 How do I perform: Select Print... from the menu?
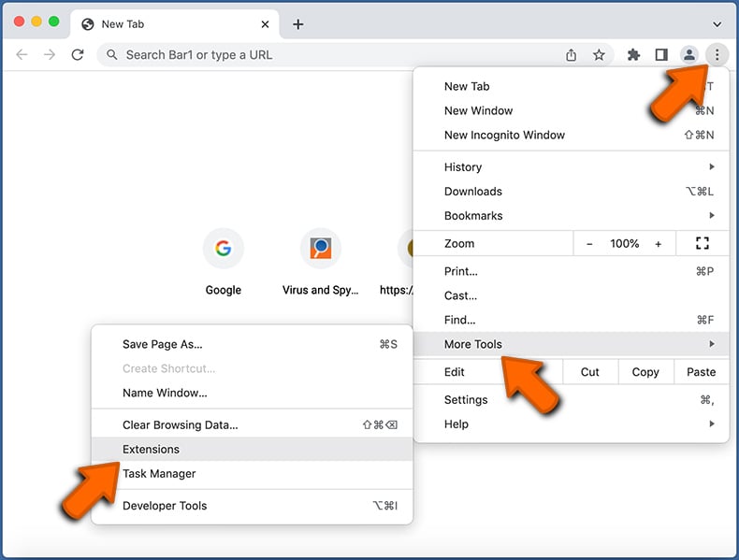571,271
